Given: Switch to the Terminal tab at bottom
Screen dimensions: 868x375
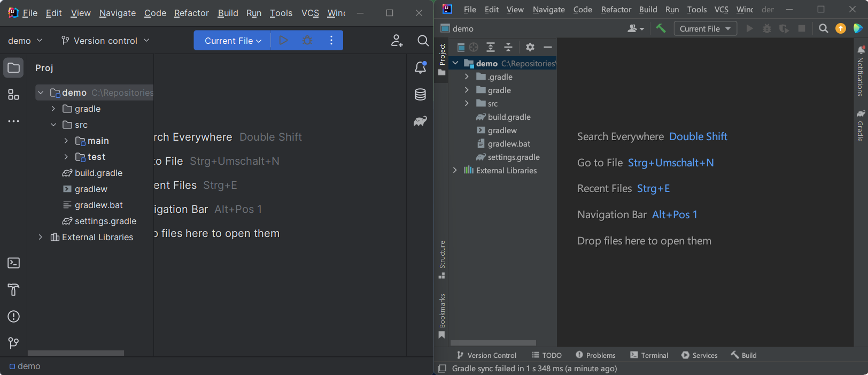Looking at the screenshot, I should 649,355.
